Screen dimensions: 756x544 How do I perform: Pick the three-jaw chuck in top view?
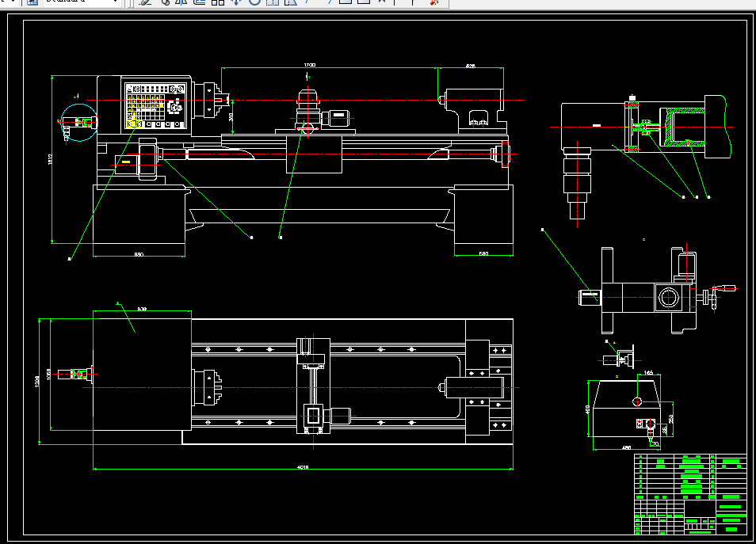point(208,387)
